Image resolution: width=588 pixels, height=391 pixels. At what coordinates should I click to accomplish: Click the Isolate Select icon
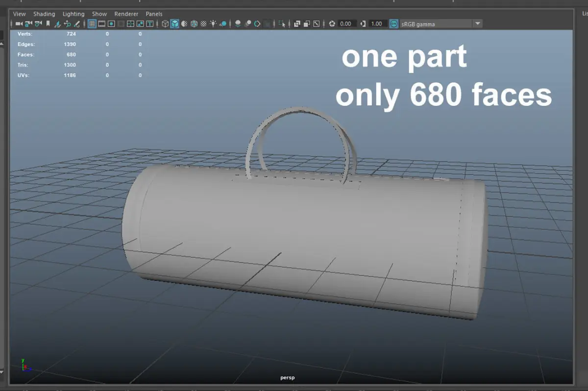pyautogui.click(x=282, y=24)
